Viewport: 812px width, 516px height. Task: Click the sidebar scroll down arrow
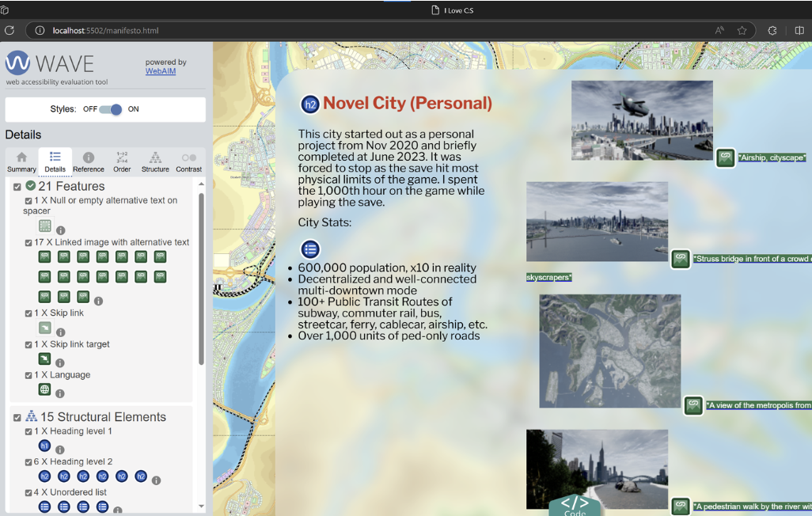click(201, 506)
